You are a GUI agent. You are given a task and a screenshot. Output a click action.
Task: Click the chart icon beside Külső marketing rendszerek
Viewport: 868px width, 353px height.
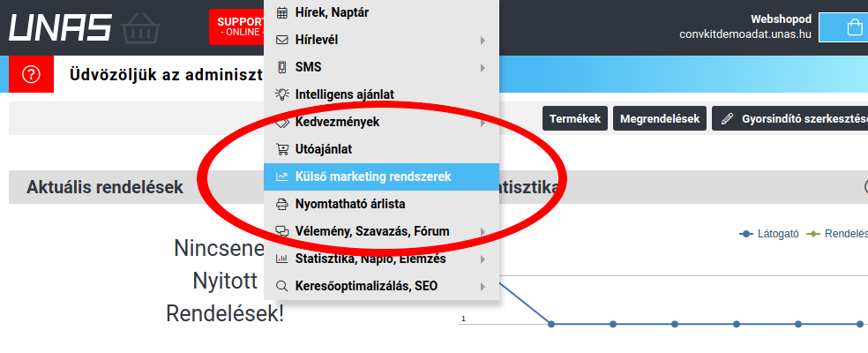pyautogui.click(x=281, y=176)
